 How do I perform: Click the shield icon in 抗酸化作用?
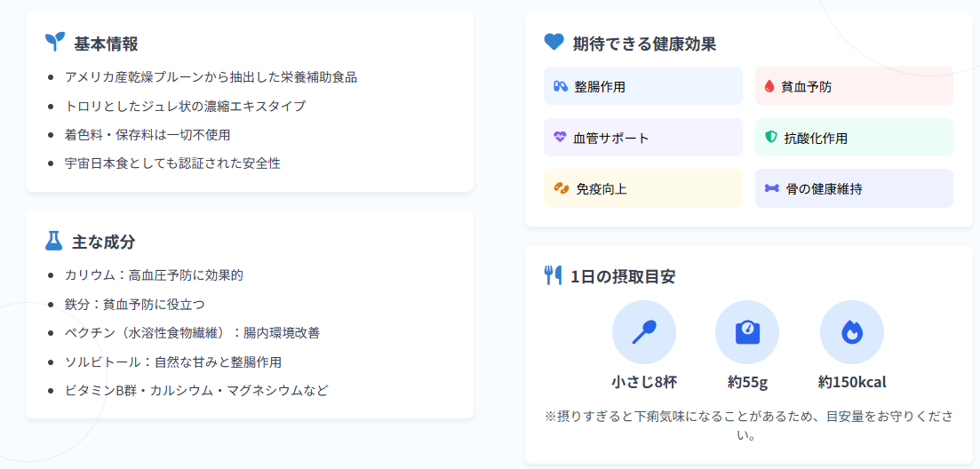pyautogui.click(x=770, y=138)
